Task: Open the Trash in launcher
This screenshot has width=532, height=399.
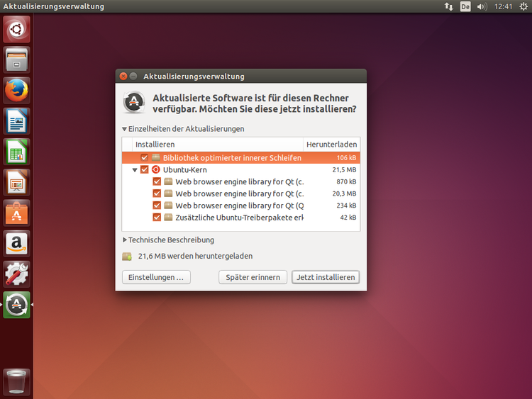Action: tap(17, 381)
